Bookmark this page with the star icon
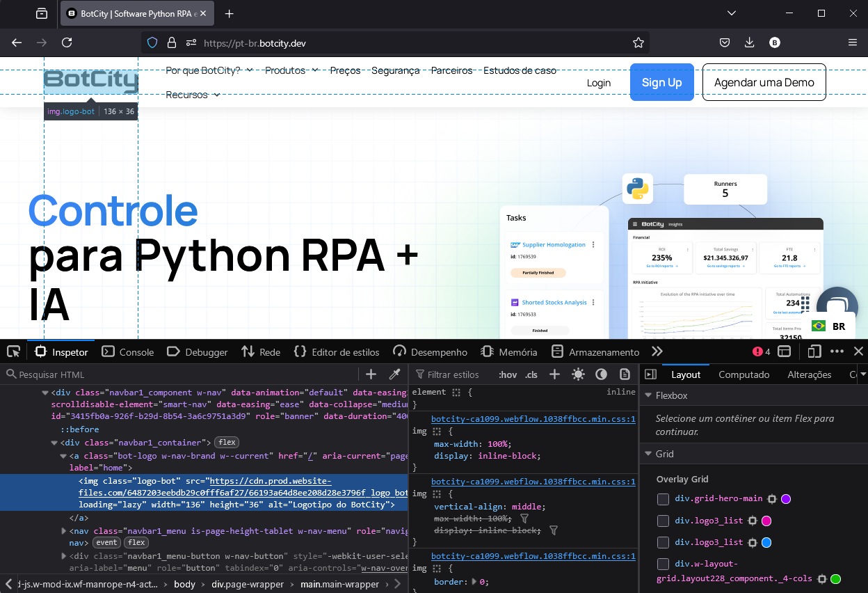Viewport: 868px width, 593px height. pyautogui.click(x=638, y=43)
